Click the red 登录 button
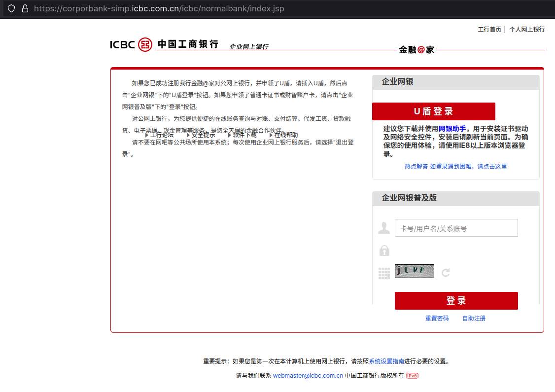 click(x=456, y=301)
